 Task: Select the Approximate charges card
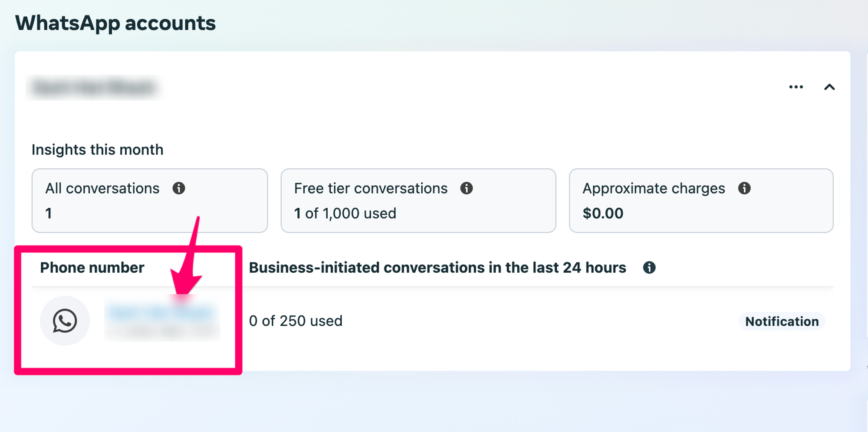point(701,201)
